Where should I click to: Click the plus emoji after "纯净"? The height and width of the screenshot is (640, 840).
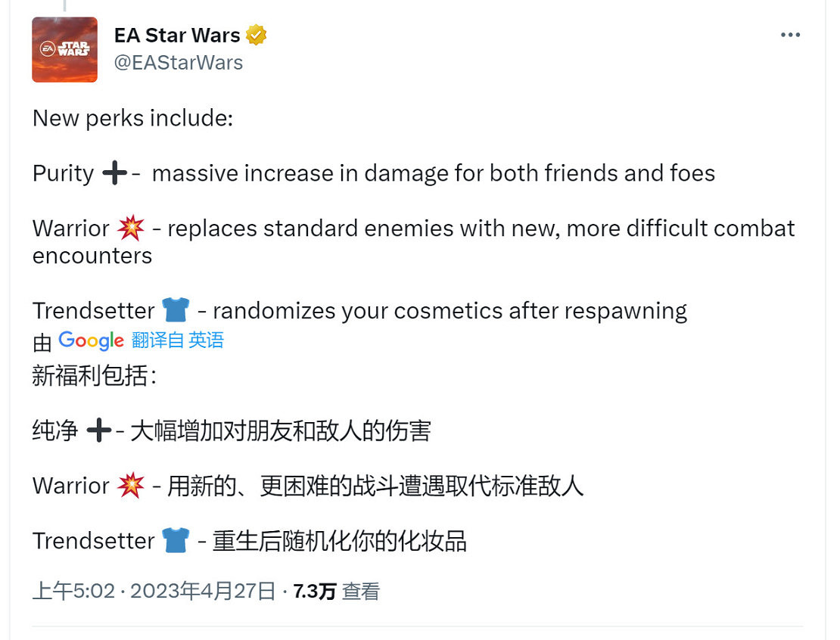tap(98, 431)
